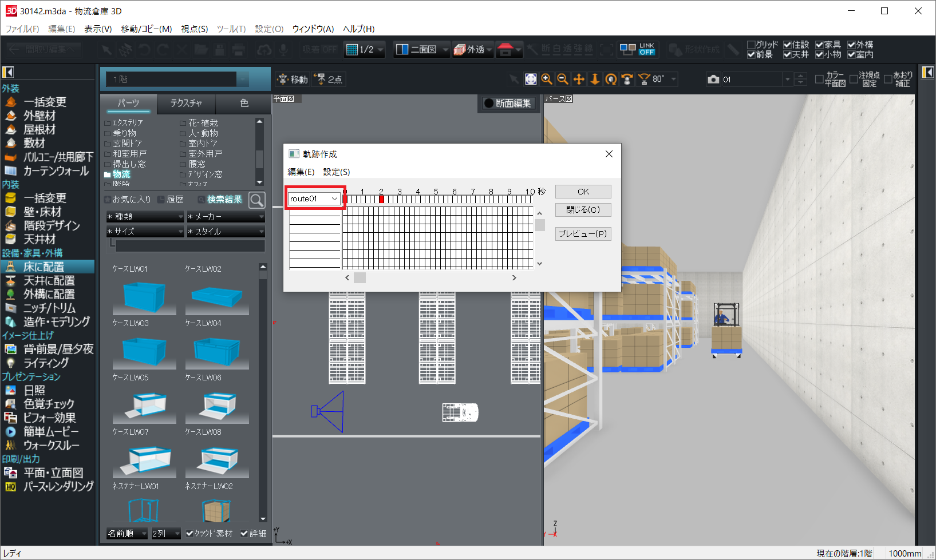Switch to the テクスチャ tab
This screenshot has width=936, height=560.
pyautogui.click(x=186, y=103)
